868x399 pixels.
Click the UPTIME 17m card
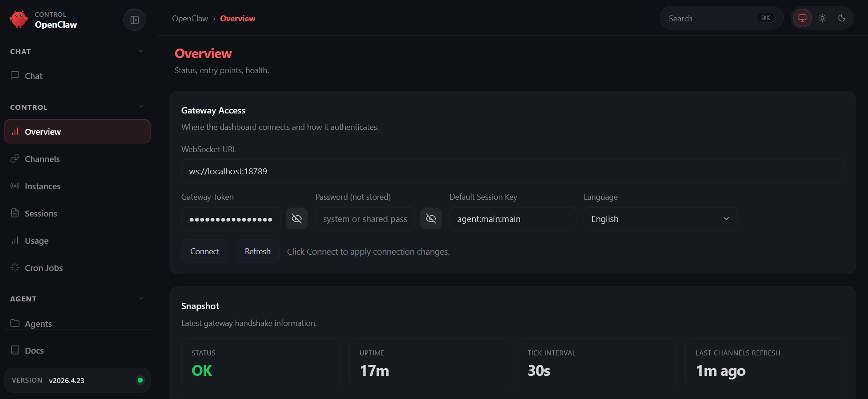tap(429, 363)
